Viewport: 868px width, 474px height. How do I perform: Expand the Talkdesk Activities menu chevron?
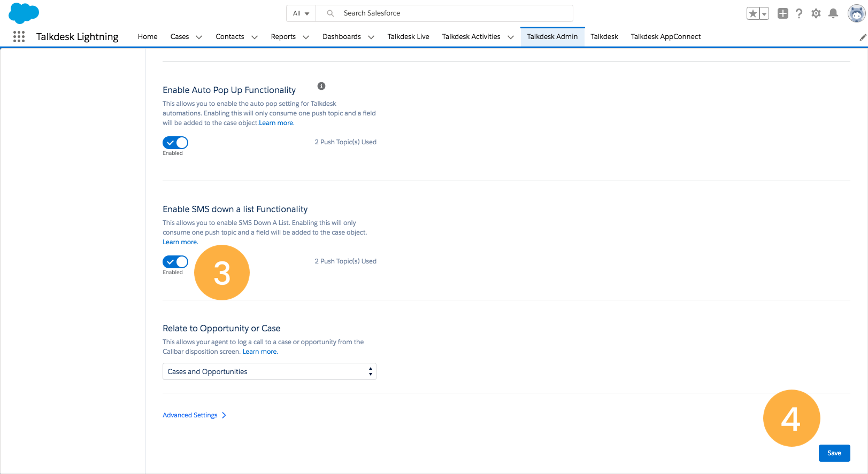point(511,37)
